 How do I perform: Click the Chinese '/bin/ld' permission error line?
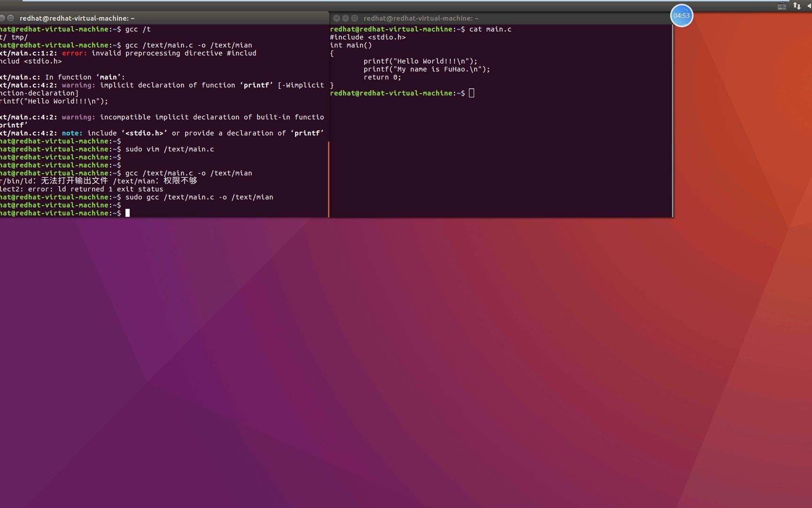(99, 181)
